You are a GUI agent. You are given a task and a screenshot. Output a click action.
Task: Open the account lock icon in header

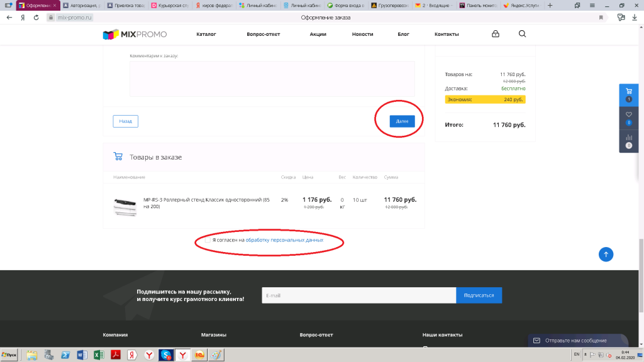tap(496, 34)
